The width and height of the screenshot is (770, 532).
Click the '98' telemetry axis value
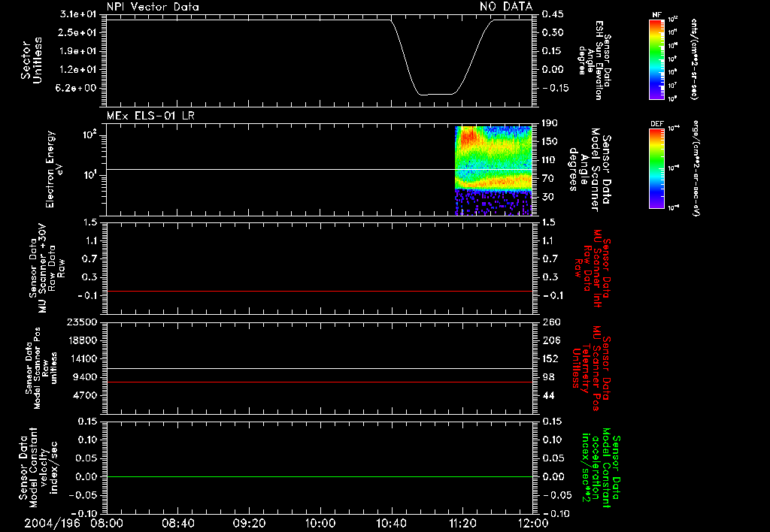548,377
